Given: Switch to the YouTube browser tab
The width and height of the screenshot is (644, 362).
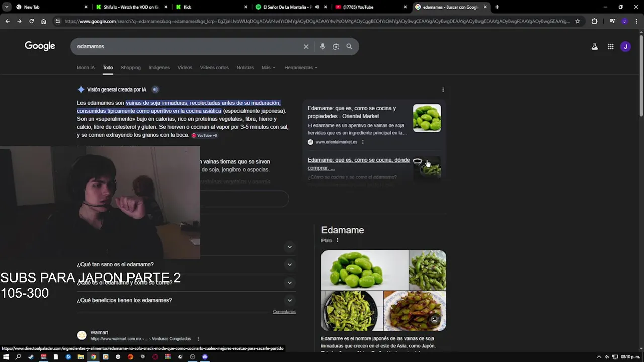Looking at the screenshot, I should pos(370,7).
